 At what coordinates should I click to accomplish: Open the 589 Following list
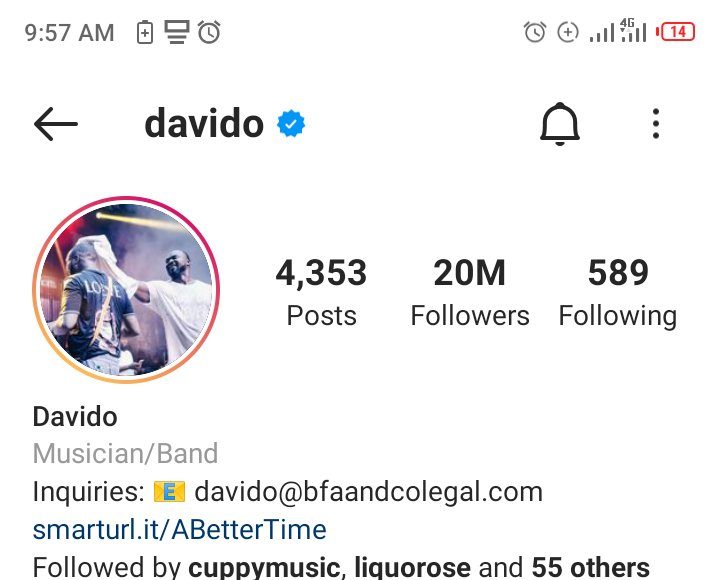click(618, 292)
